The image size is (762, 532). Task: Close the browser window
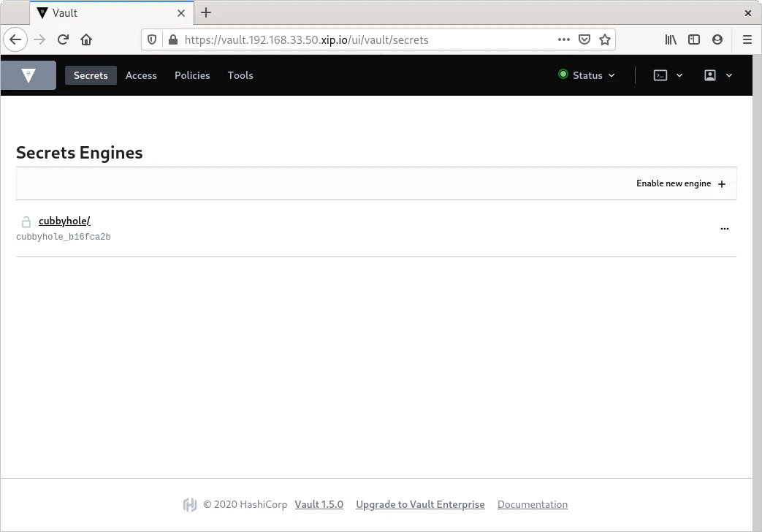(748, 13)
